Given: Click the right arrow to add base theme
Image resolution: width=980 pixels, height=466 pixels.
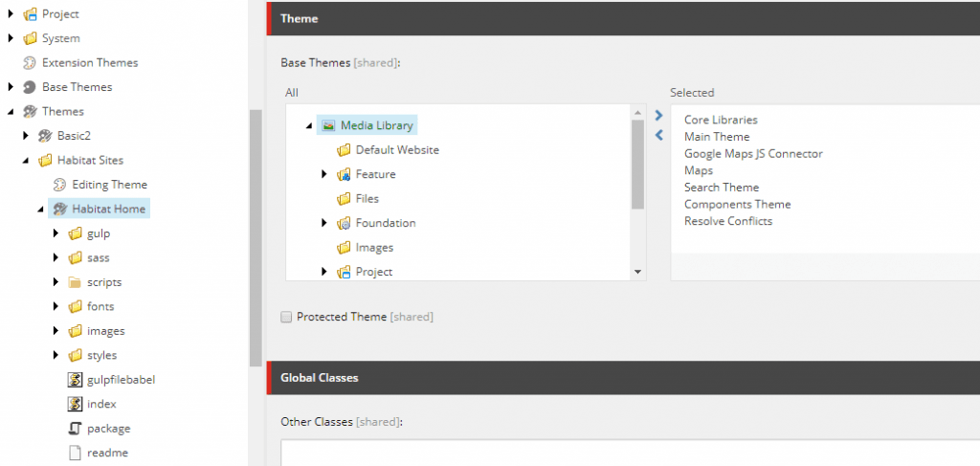Looking at the screenshot, I should point(658,115).
